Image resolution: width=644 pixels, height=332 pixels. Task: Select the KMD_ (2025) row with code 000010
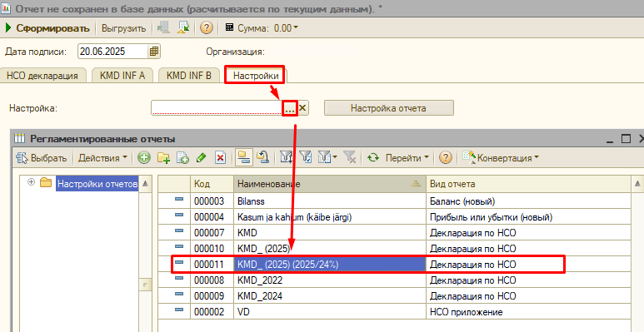tap(394, 249)
